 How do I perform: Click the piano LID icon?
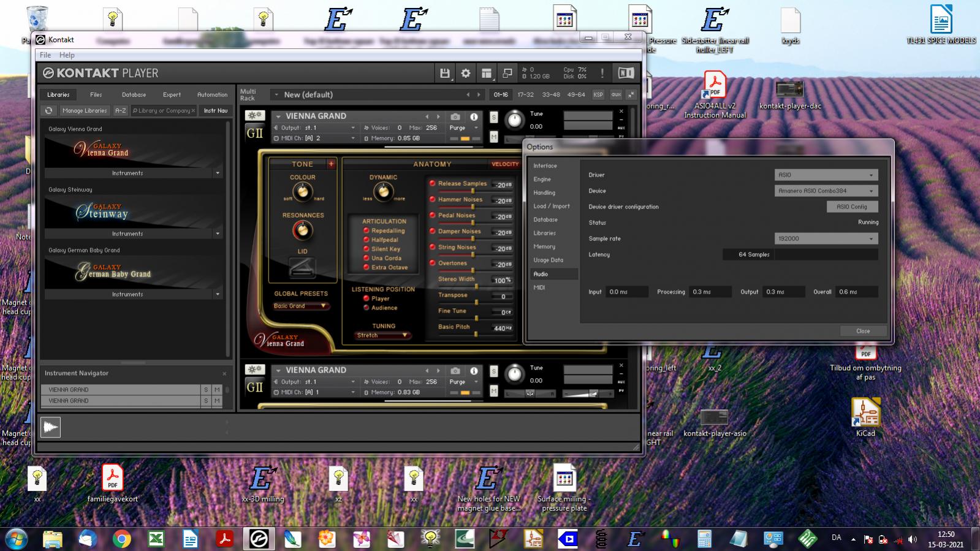pos(302,268)
